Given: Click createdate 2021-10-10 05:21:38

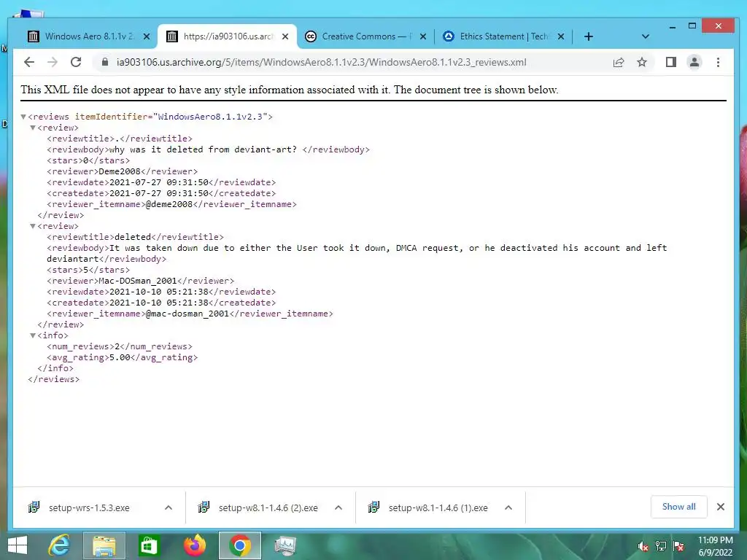Looking at the screenshot, I should tap(158, 303).
